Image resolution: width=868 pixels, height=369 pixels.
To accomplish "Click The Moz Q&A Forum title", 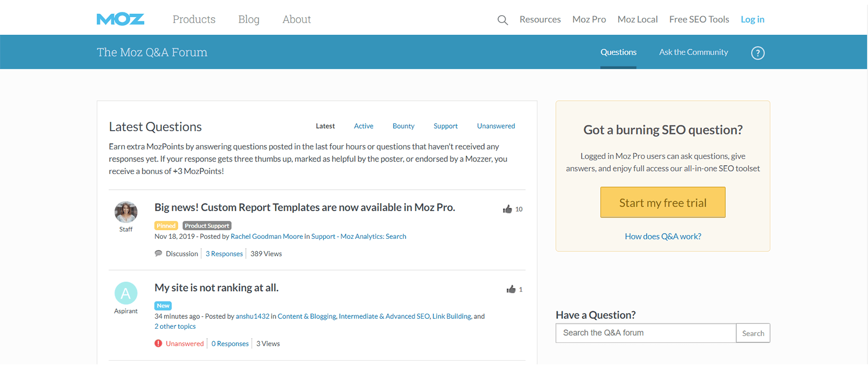I will tap(152, 52).
